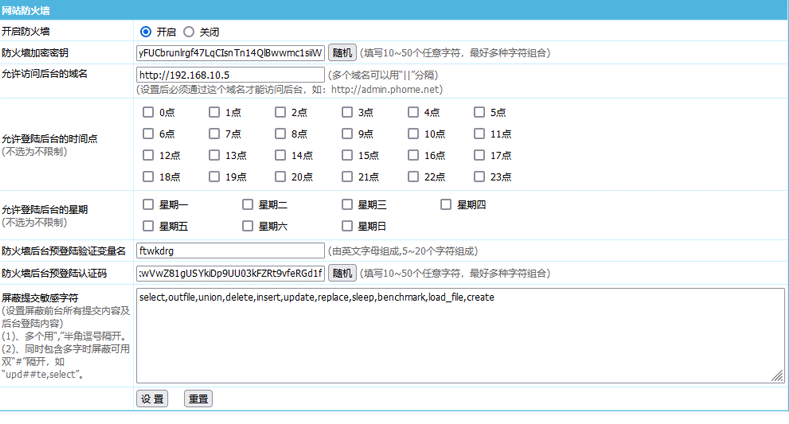The height and width of the screenshot is (424, 789).
Task: Check the 23点 login time checkbox
Action: pos(480,177)
